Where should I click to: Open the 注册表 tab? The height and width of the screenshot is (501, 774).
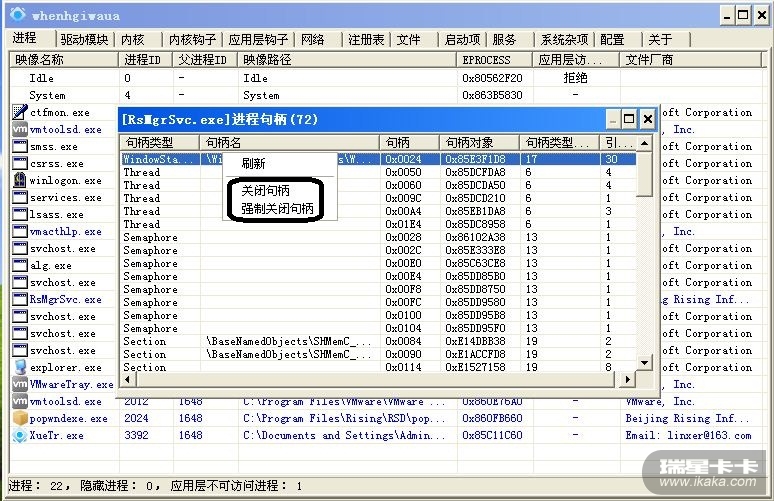(366, 39)
